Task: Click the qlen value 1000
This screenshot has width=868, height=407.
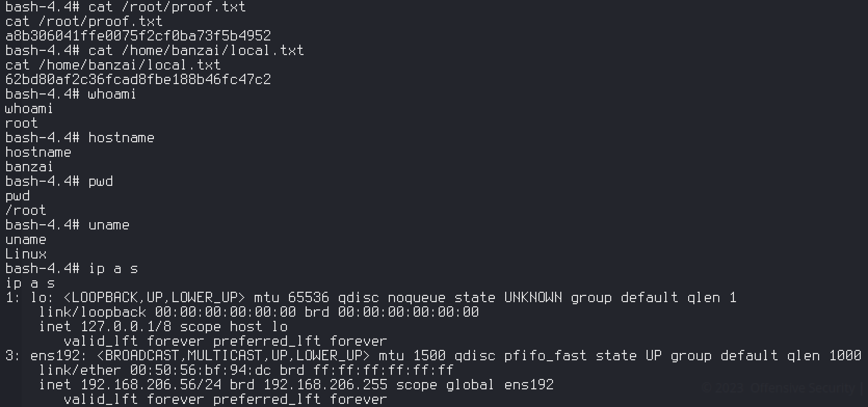Action: point(845,356)
